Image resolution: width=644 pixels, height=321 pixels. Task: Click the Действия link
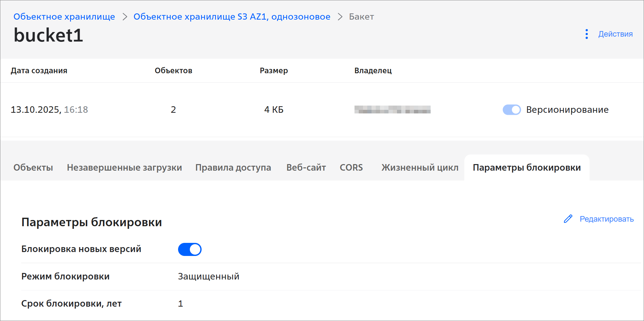pyautogui.click(x=615, y=34)
